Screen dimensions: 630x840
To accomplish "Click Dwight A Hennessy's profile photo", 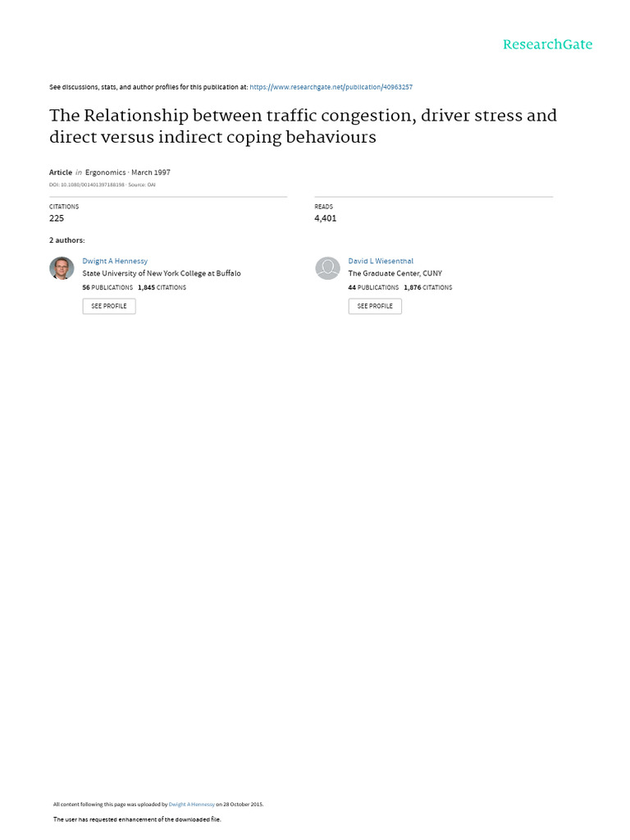I will (62, 268).
